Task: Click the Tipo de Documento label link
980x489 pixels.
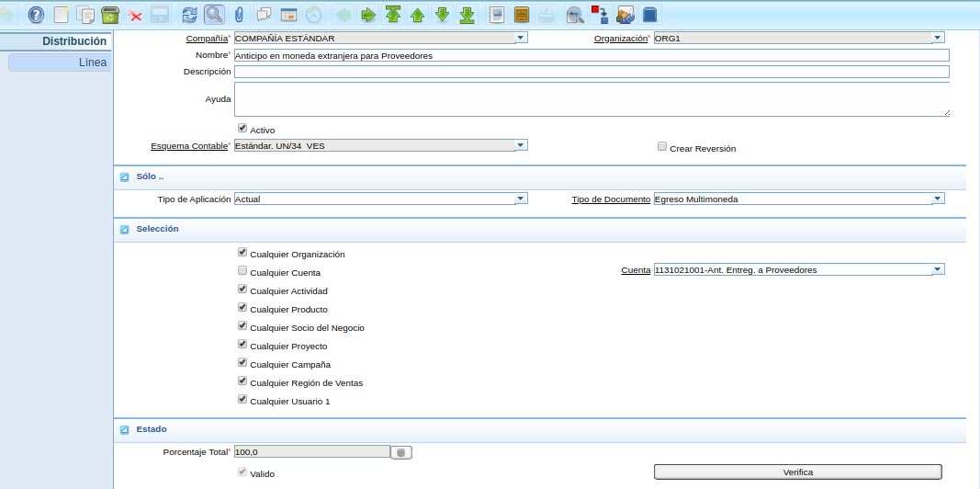Action: pyautogui.click(x=611, y=200)
